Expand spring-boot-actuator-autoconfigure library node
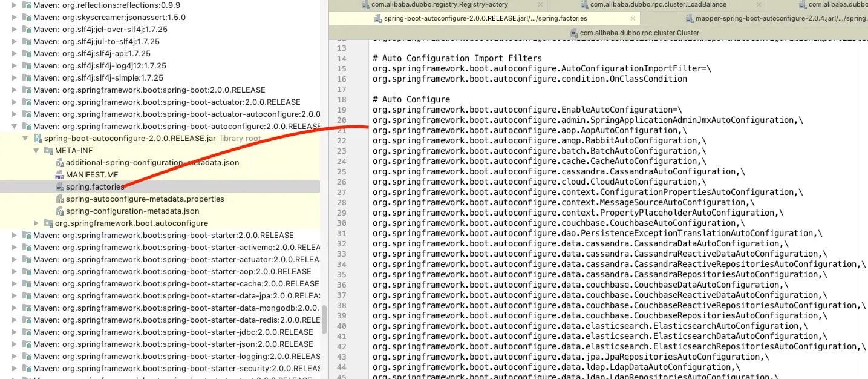The height and width of the screenshot is (379, 868). coord(15,114)
